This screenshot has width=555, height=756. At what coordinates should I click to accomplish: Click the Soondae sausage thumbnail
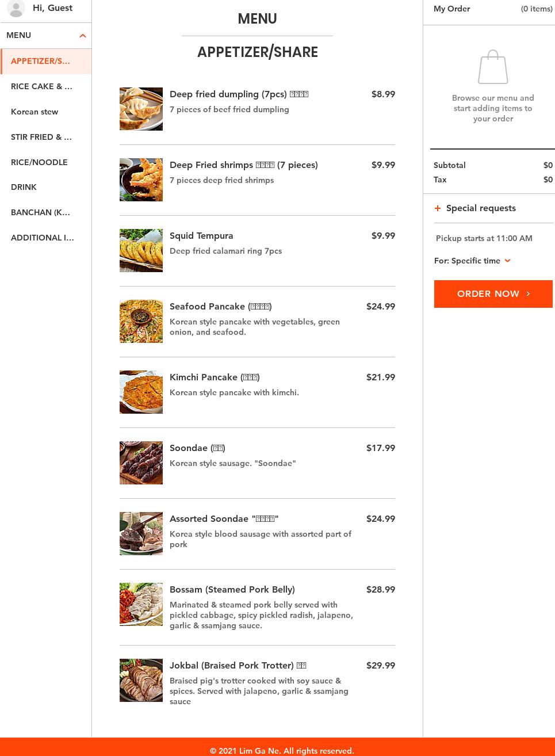point(141,463)
